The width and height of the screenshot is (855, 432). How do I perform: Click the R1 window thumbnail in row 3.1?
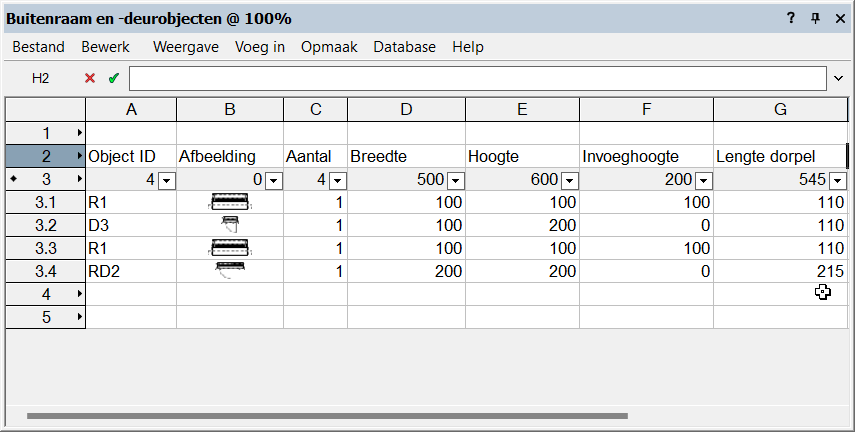229,203
